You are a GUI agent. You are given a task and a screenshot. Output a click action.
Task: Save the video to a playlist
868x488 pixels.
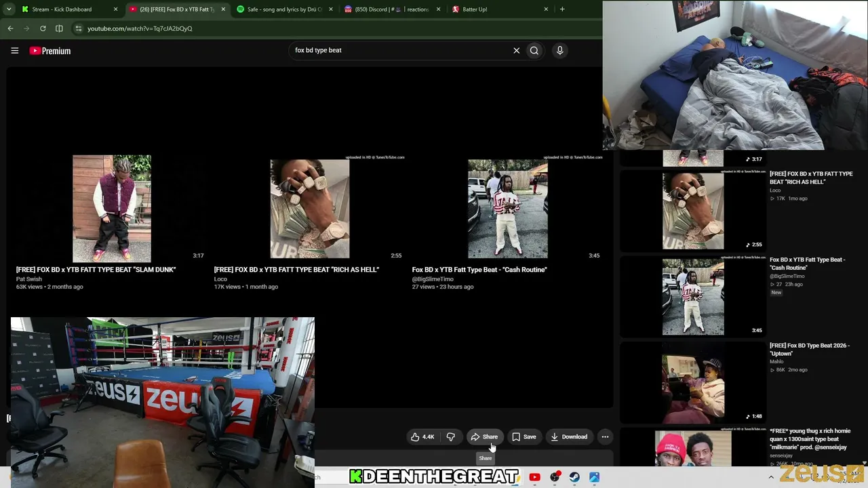[x=524, y=437]
